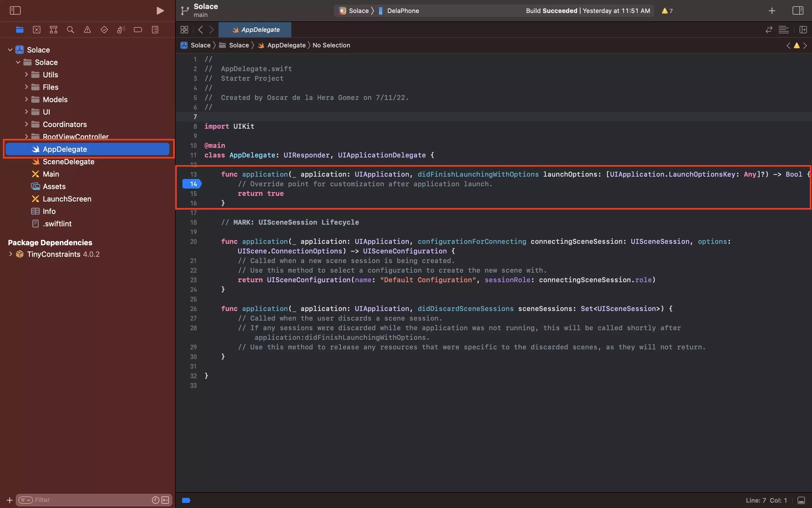Toggle the navigator sidebar visibility
812x508 pixels.
click(15, 10)
